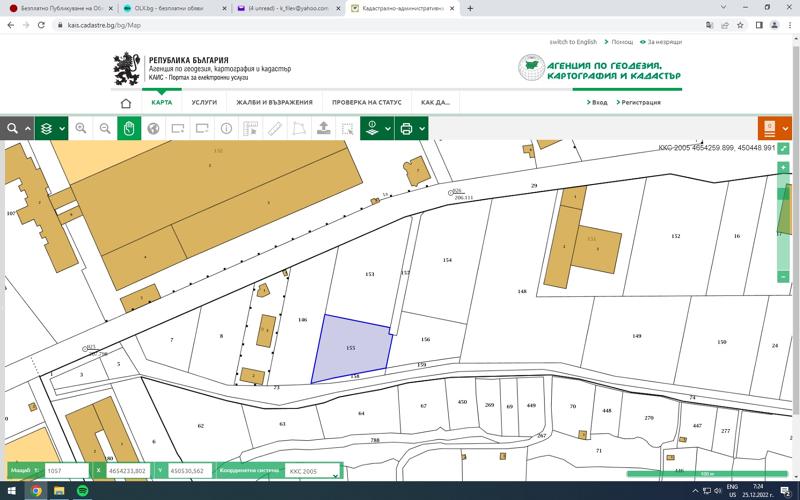Image resolution: width=800 pixels, height=500 pixels.
Task: Switch to the Yahoo mail browser tab
Action: click(x=289, y=8)
